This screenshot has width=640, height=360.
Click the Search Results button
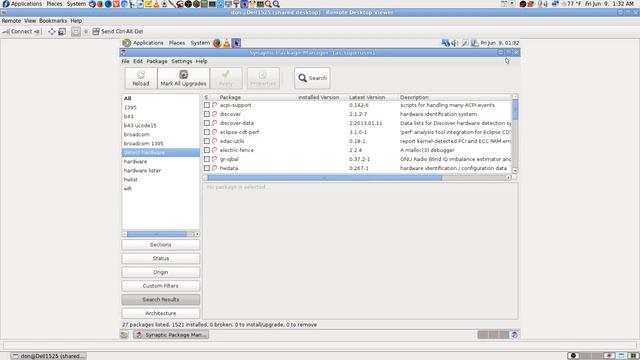point(160,300)
